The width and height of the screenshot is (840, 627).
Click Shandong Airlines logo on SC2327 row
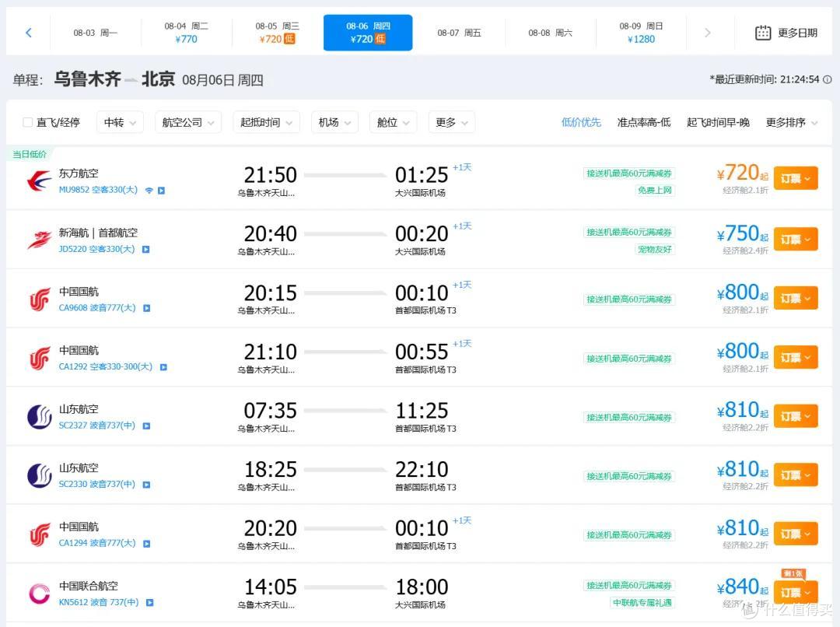39,417
